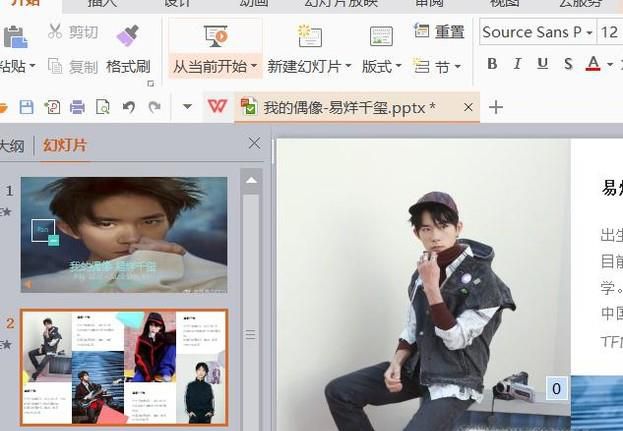This screenshot has width=623, height=431.
Task: Expand the 节 section dropdown arrow
Action: tap(457, 66)
